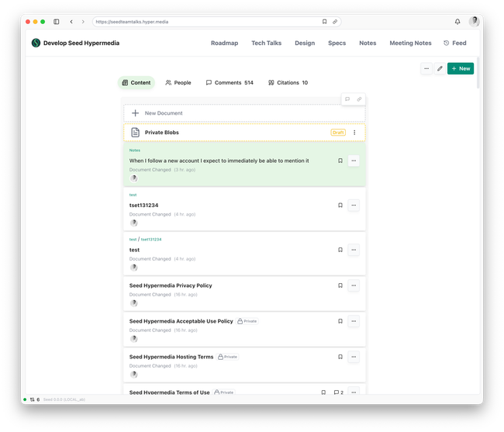Toggle the sidebar panel icon

click(56, 22)
